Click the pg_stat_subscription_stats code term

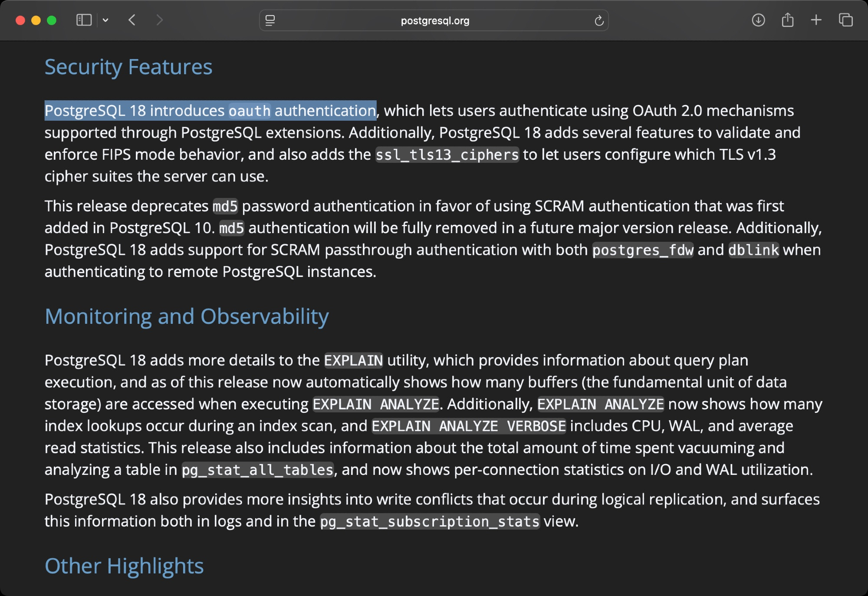pyautogui.click(x=430, y=522)
